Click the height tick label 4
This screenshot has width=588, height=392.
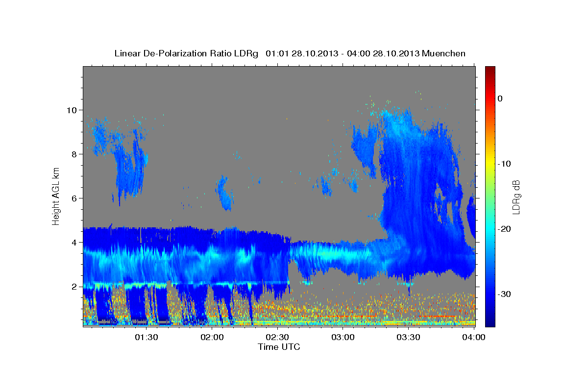point(74,242)
